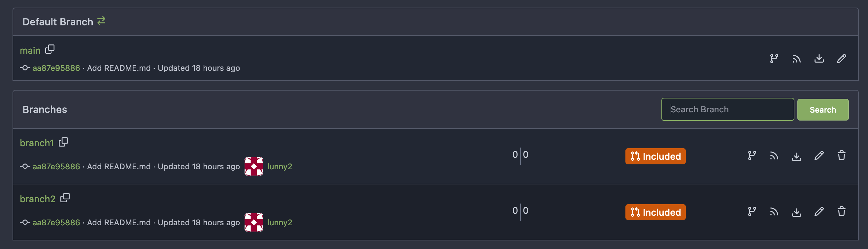Open lunny2 profile link in branch1 row
The width and height of the screenshot is (868, 249).
[280, 167]
